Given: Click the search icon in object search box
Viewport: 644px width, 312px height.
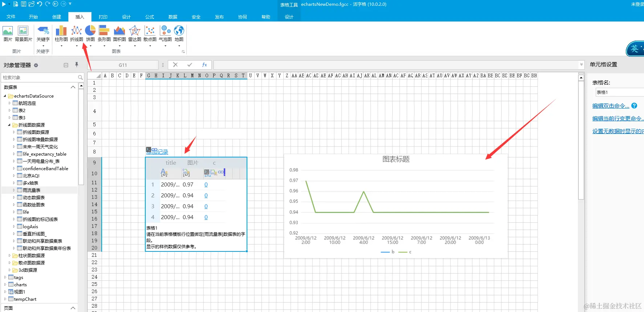Looking at the screenshot, I should pos(80,77).
